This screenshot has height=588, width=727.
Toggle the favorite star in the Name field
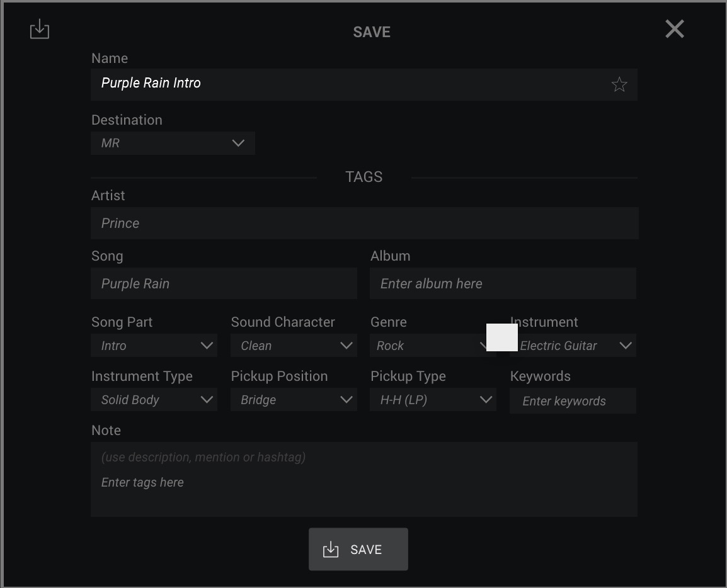pyautogui.click(x=619, y=84)
